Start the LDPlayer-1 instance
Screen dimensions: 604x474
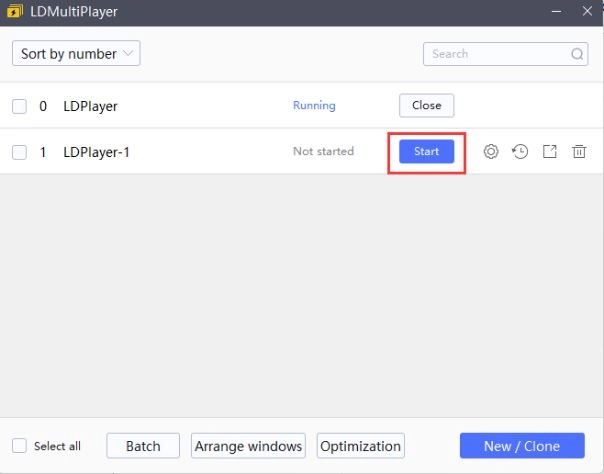(426, 152)
